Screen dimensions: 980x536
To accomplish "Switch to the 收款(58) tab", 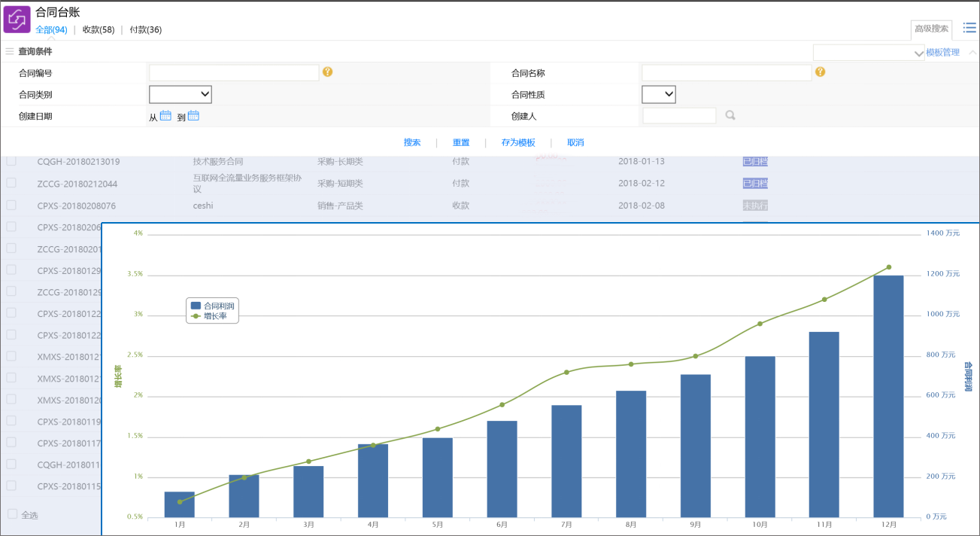I will (99, 30).
